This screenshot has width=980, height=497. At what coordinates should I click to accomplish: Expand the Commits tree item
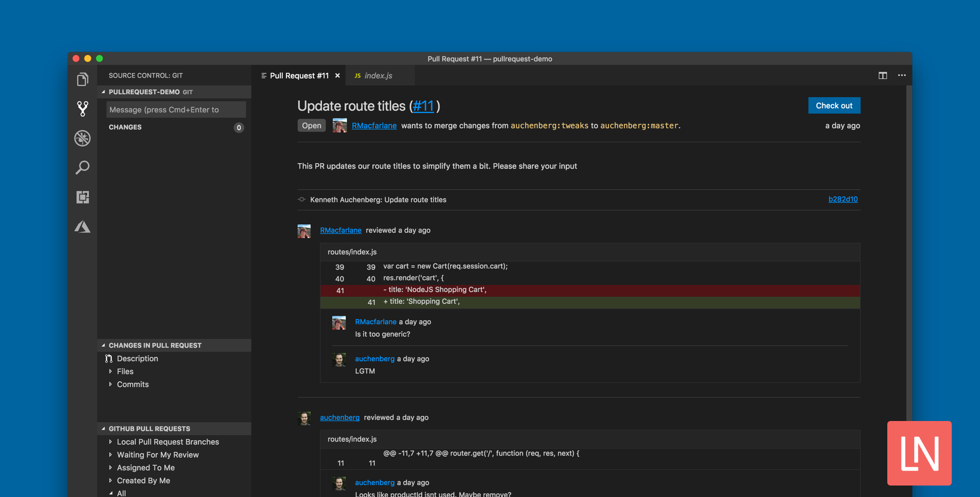pyautogui.click(x=111, y=383)
